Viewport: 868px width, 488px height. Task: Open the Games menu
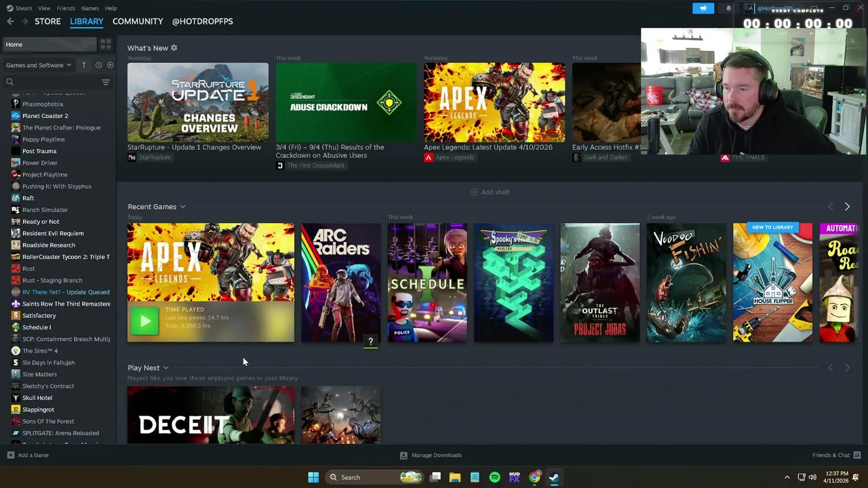point(90,8)
